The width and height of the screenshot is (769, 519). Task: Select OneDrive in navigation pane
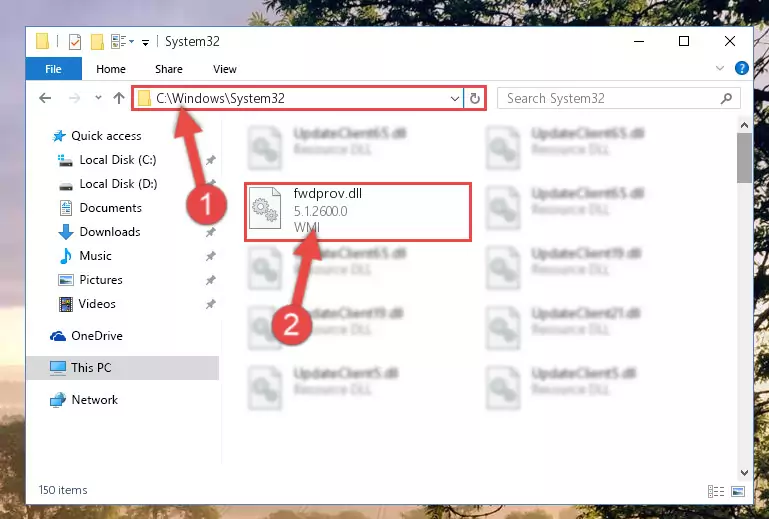97,336
